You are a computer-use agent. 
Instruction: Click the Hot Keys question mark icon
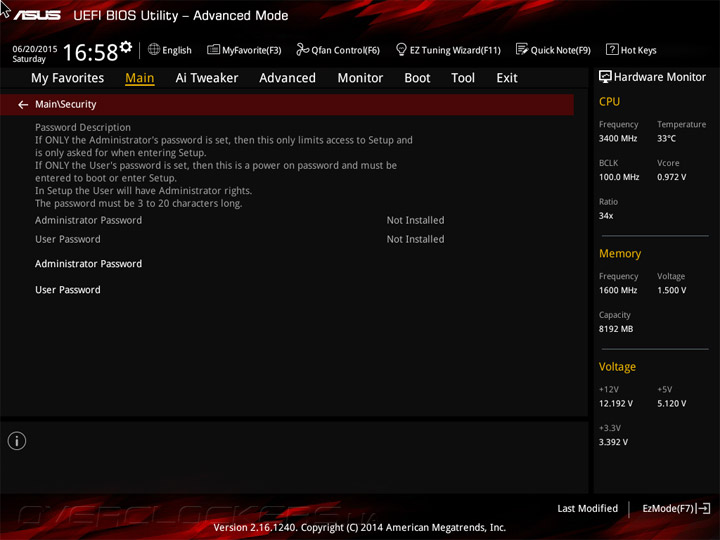coord(612,49)
